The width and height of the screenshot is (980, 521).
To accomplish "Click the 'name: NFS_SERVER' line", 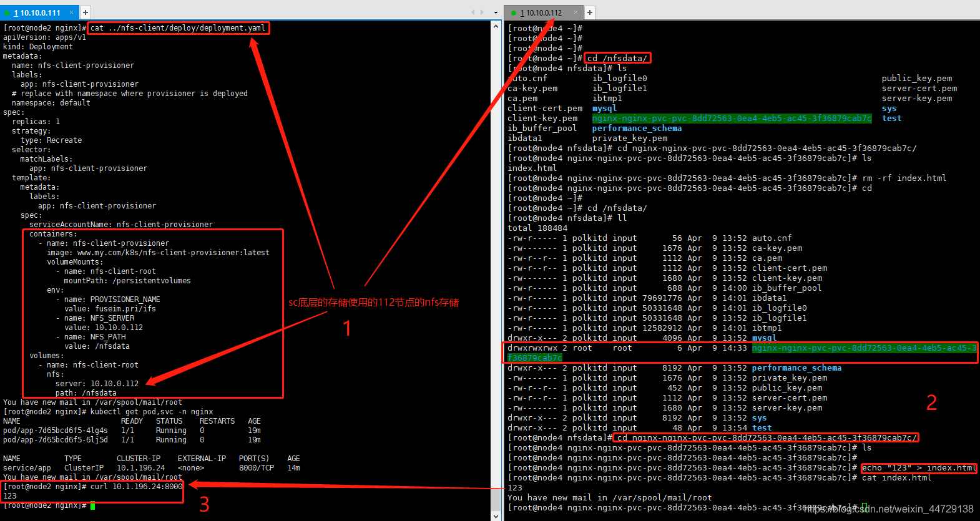I will [99, 318].
